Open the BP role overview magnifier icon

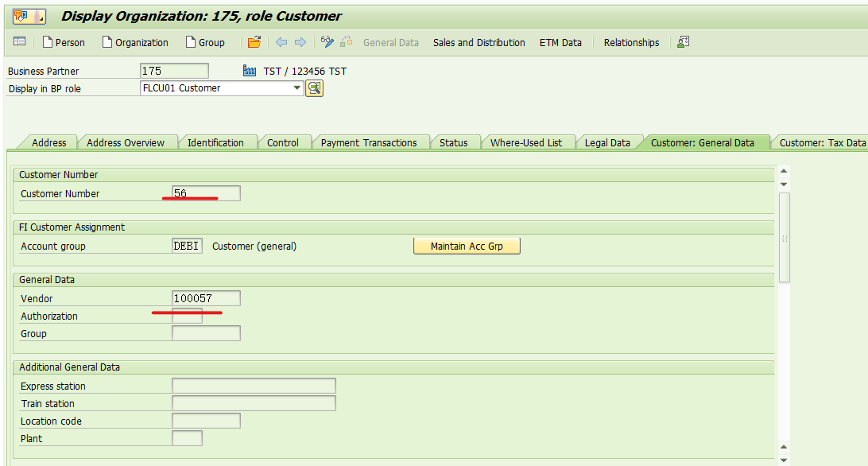click(x=314, y=88)
